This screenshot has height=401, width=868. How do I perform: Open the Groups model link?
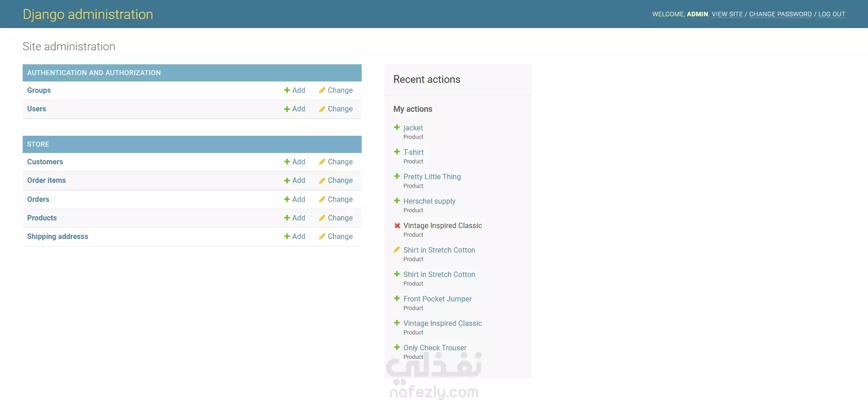coord(39,90)
